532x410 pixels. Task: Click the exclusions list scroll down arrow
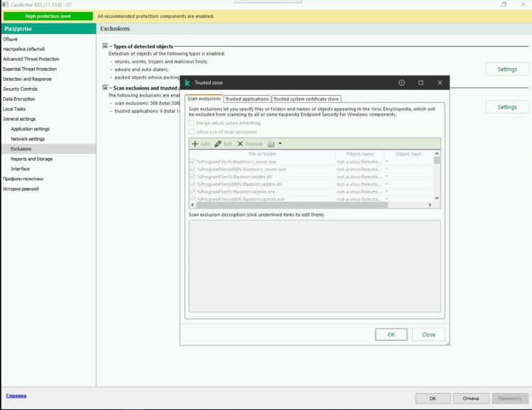coord(437,198)
